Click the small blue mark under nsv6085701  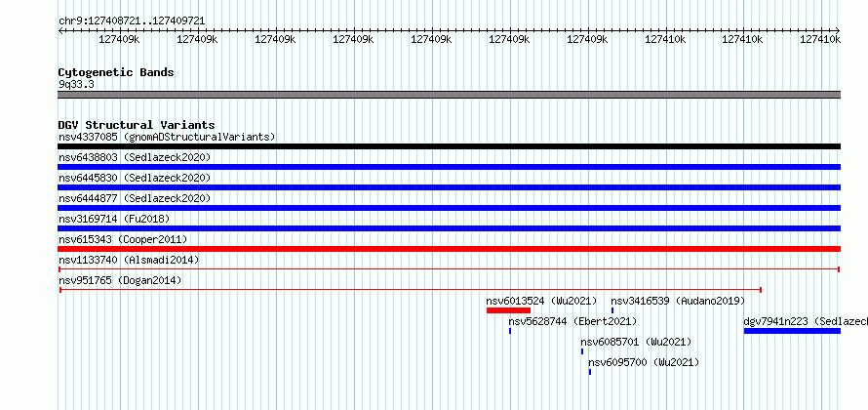tap(582, 351)
